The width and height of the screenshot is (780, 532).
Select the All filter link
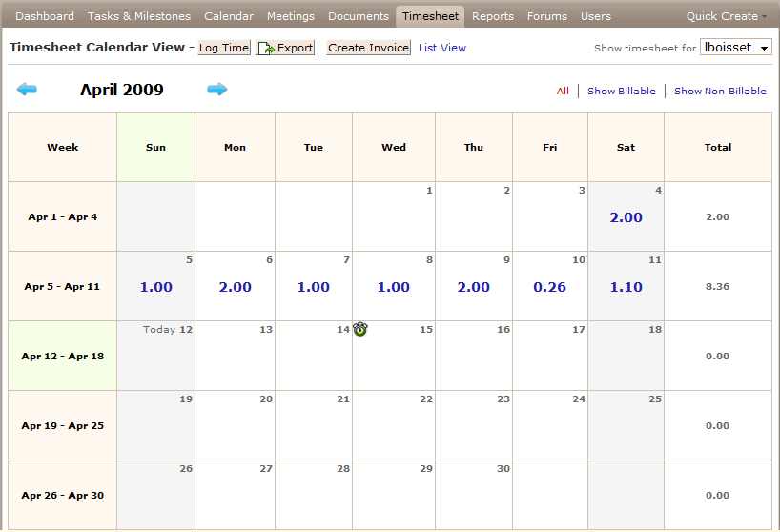(563, 92)
